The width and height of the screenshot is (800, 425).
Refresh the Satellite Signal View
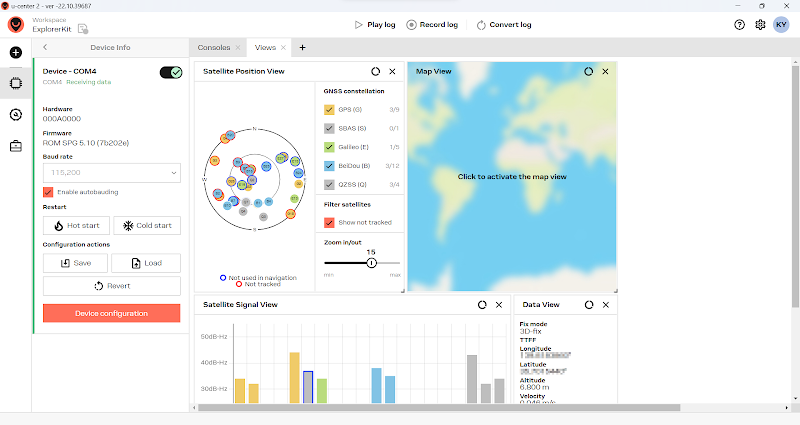pyautogui.click(x=482, y=305)
